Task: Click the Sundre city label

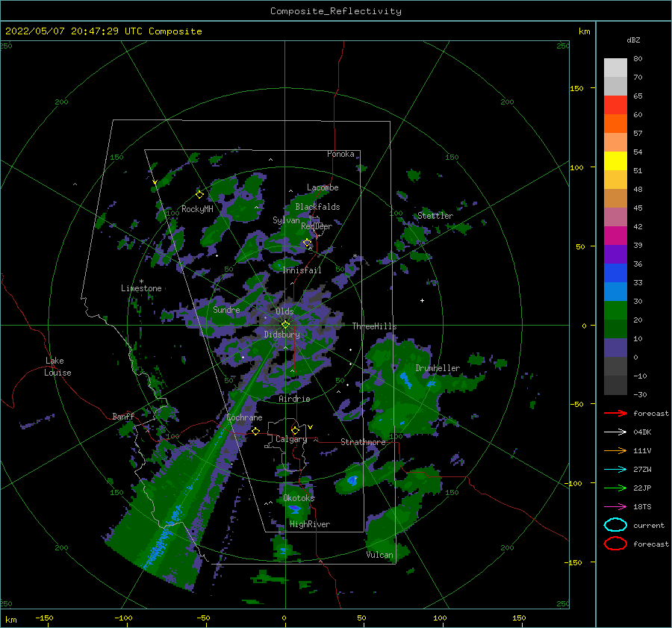Action: (x=226, y=310)
